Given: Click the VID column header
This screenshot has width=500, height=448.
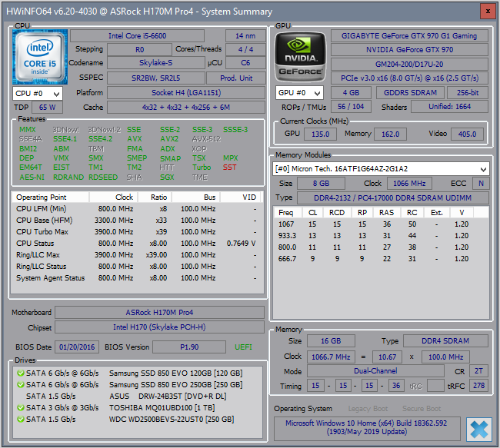Looking at the screenshot, I should 240,197.
